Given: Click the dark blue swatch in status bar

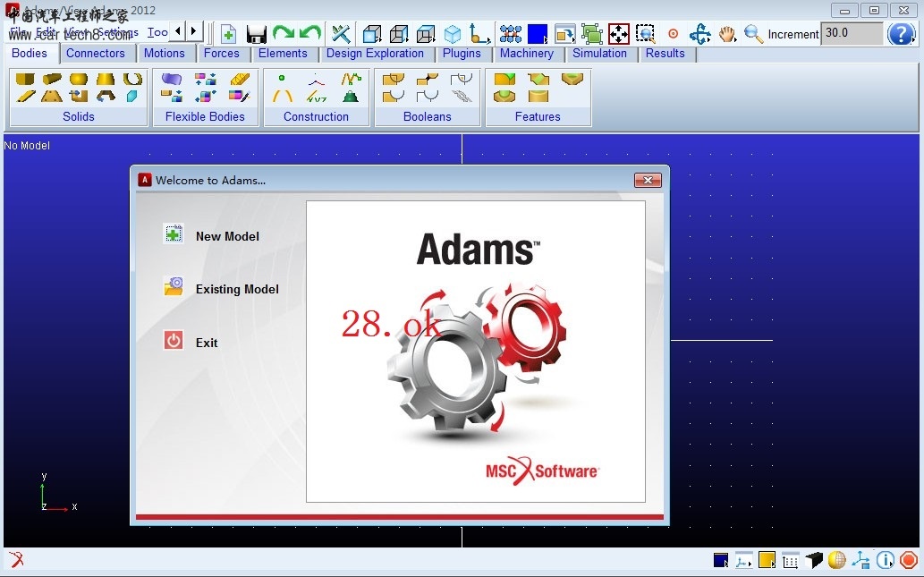Looking at the screenshot, I should tap(720, 560).
